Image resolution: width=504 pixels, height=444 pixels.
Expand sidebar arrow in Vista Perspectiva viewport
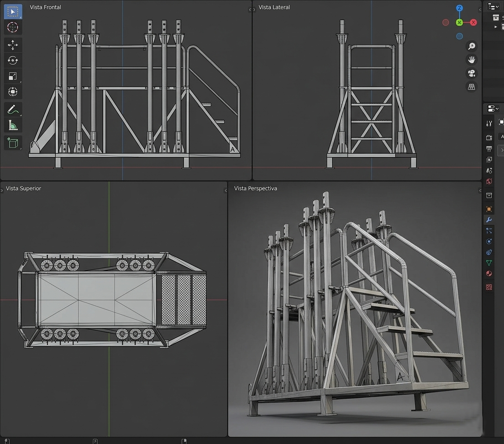480,191
